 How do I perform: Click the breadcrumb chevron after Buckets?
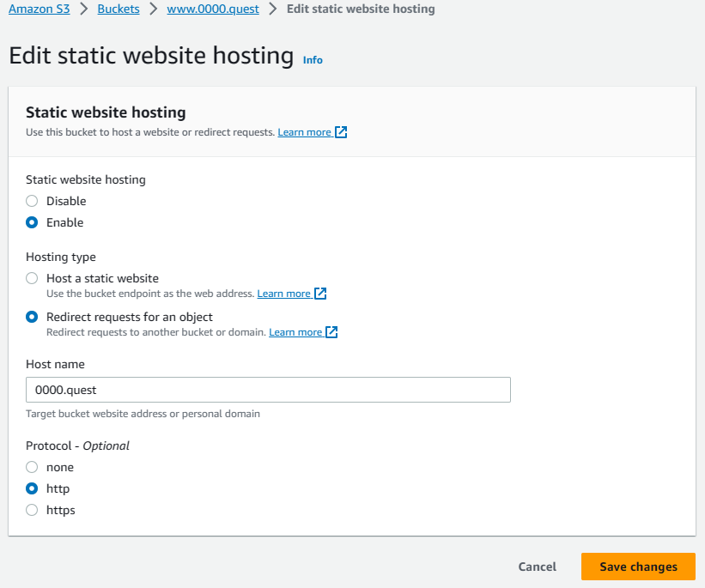(x=155, y=9)
